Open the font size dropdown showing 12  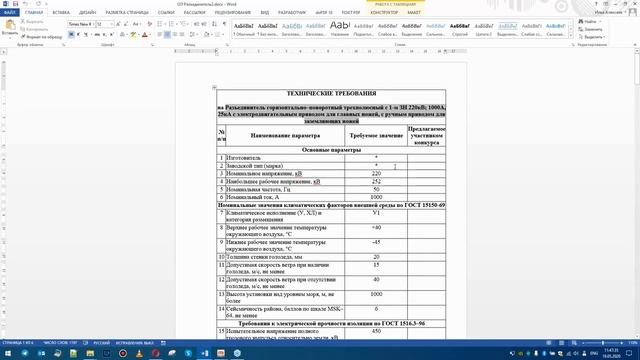111,24
